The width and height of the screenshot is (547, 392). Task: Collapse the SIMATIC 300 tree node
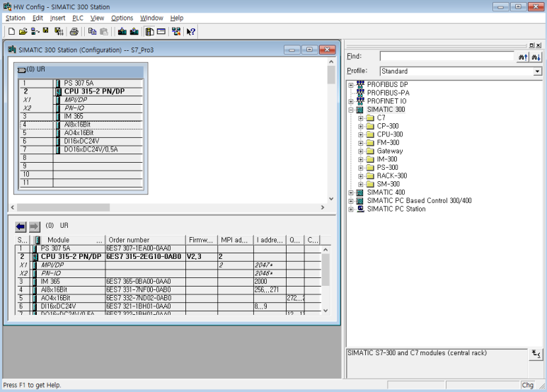pos(351,110)
